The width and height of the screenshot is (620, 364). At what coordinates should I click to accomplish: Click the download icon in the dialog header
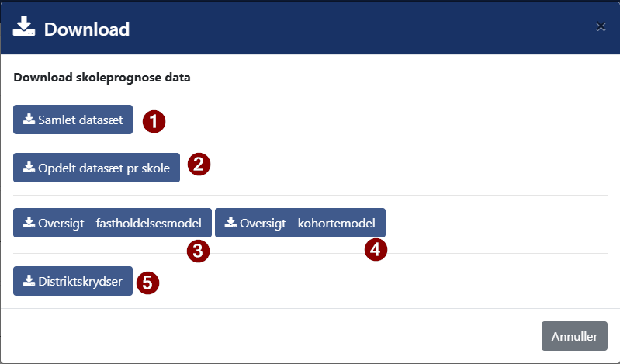tap(25, 29)
